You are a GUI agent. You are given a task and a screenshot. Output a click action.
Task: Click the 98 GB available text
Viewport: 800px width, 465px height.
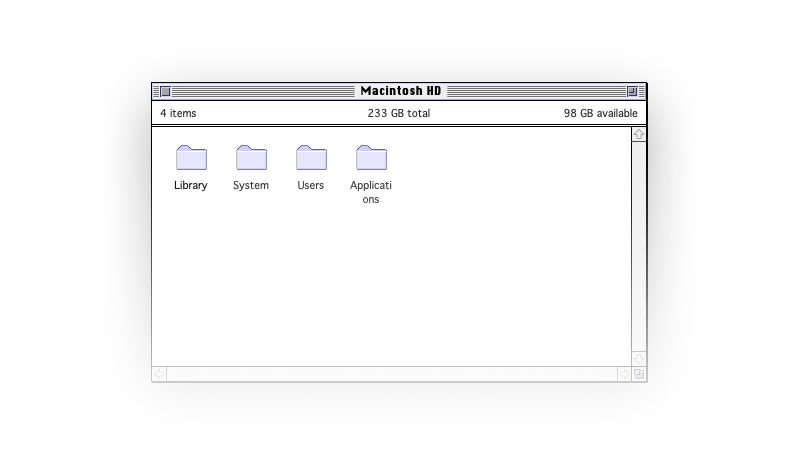pos(600,114)
